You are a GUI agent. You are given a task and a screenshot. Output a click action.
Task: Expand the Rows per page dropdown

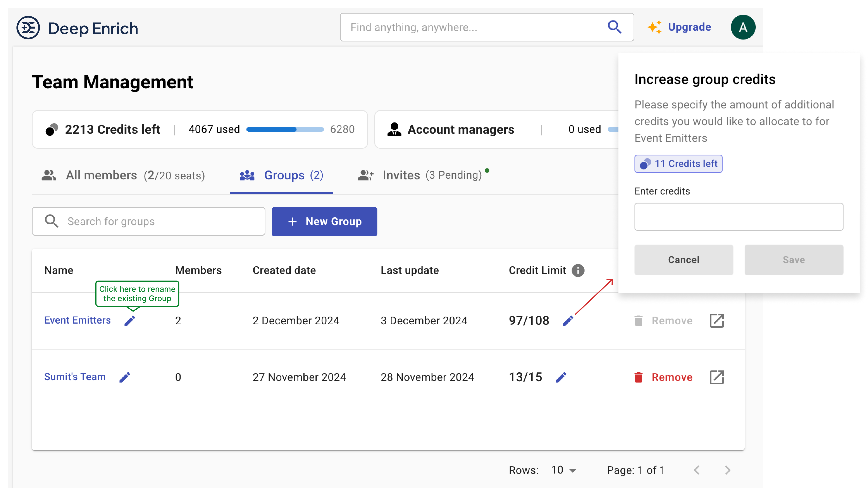click(x=564, y=470)
